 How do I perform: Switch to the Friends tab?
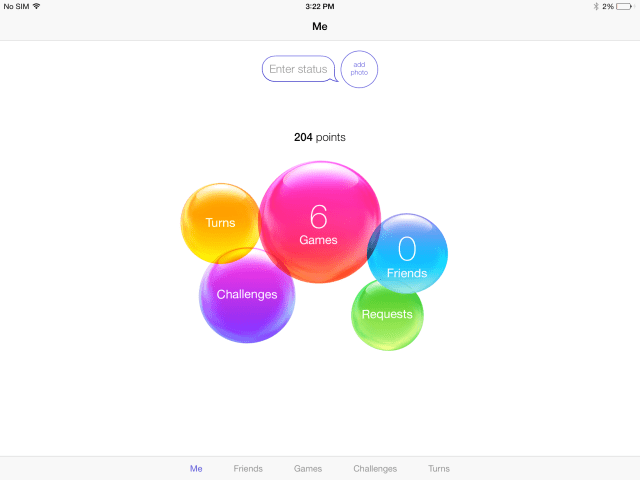click(x=248, y=469)
